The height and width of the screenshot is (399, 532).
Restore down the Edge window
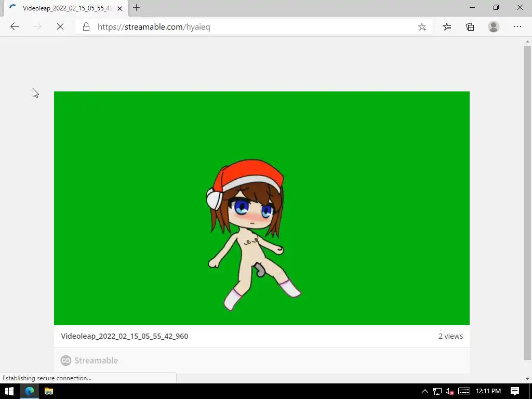[496, 7]
